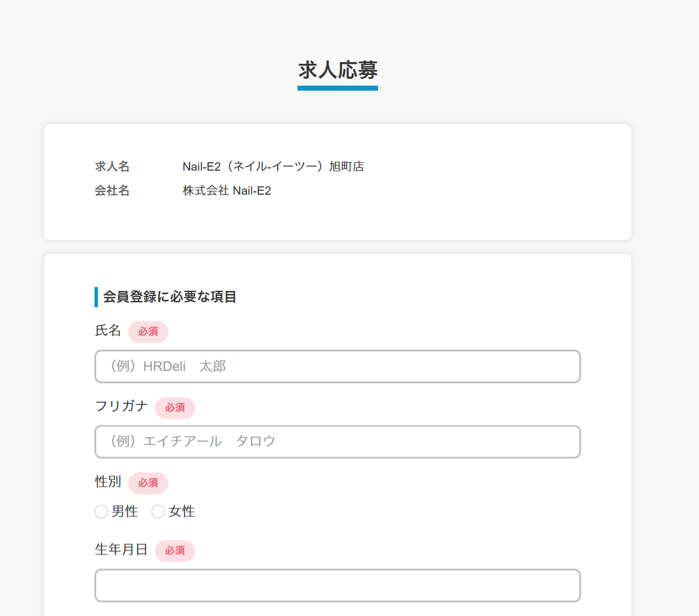Focus the フリガナ text field
Screen dimensions: 699x616
[x=337, y=442]
